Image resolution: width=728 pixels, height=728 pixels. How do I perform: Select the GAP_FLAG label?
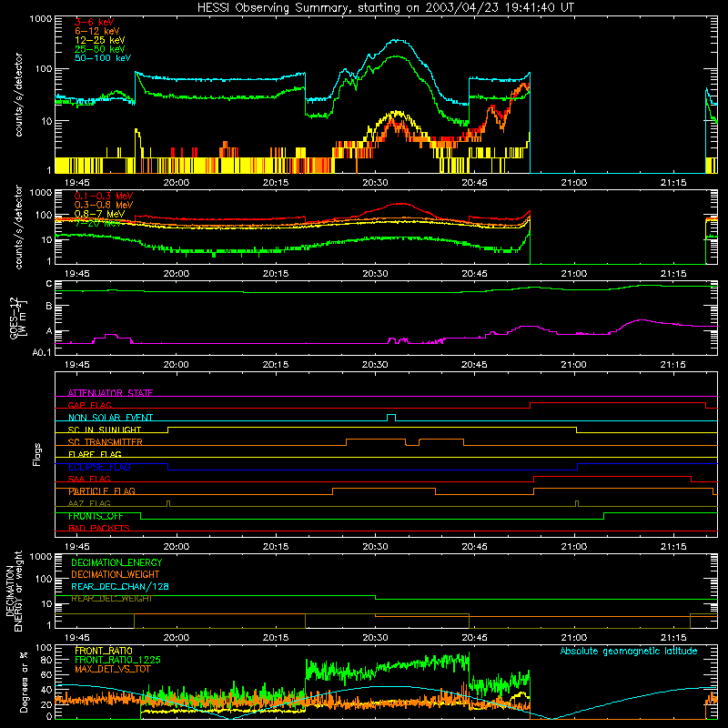point(89,405)
